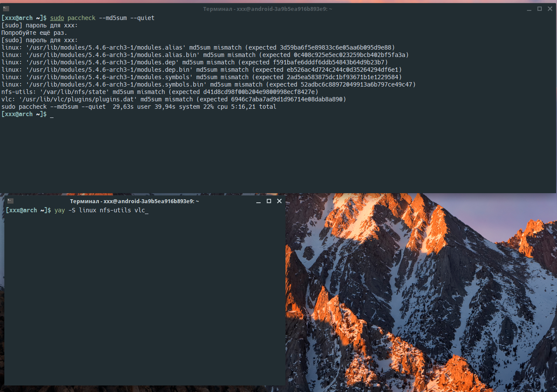Click the '/usr/lib/vlc/plugins/plugins.dat' path

pyautogui.click(x=78, y=99)
